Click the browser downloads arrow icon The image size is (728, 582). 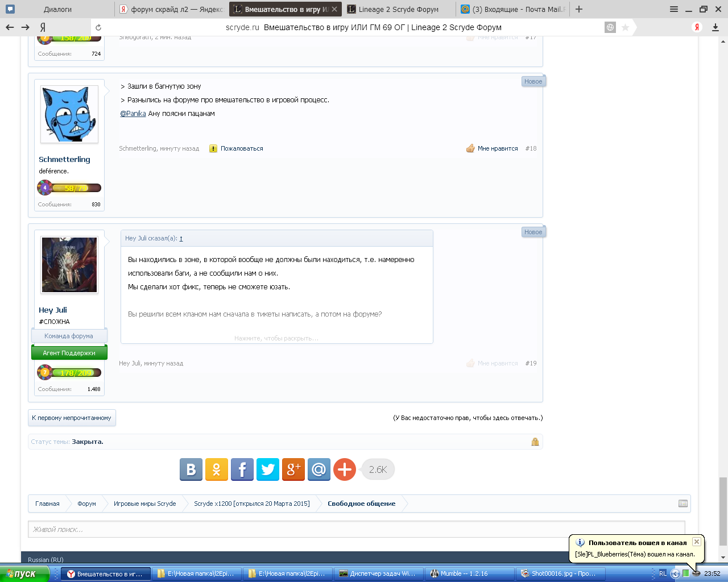[x=715, y=27]
